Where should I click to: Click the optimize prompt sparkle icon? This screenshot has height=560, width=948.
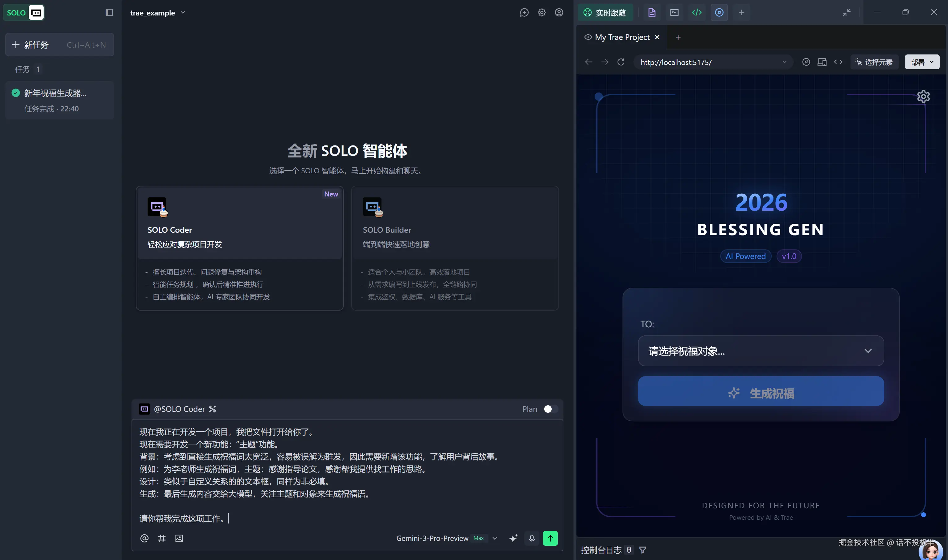[513, 538]
